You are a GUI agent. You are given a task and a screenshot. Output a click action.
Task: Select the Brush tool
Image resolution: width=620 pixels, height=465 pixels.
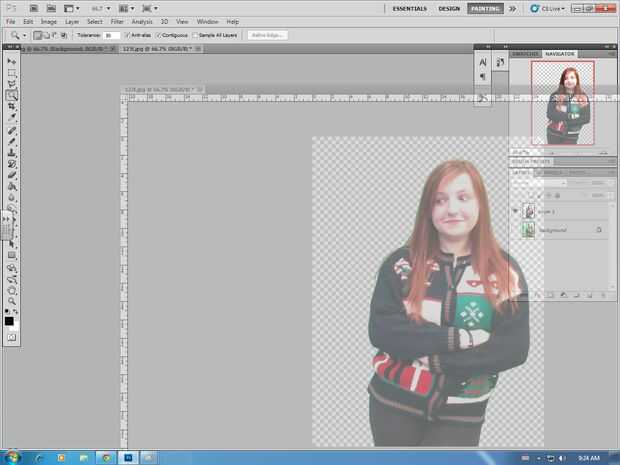[12, 141]
